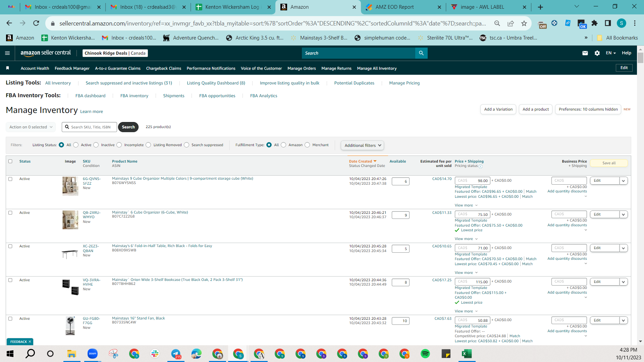Open the settings gear in Seller Central
This screenshot has width=644, height=362.
click(x=597, y=53)
